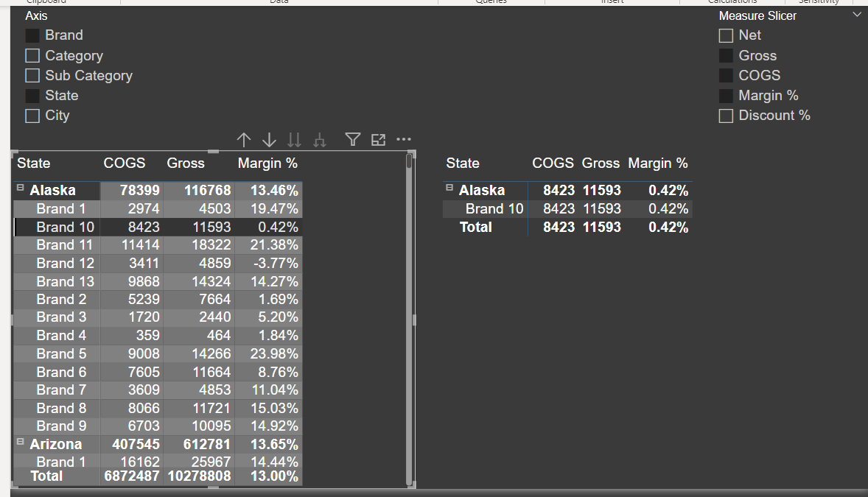This screenshot has width=868, height=497.
Task: Collapse the Alaska row in right matrix
Action: coord(449,188)
